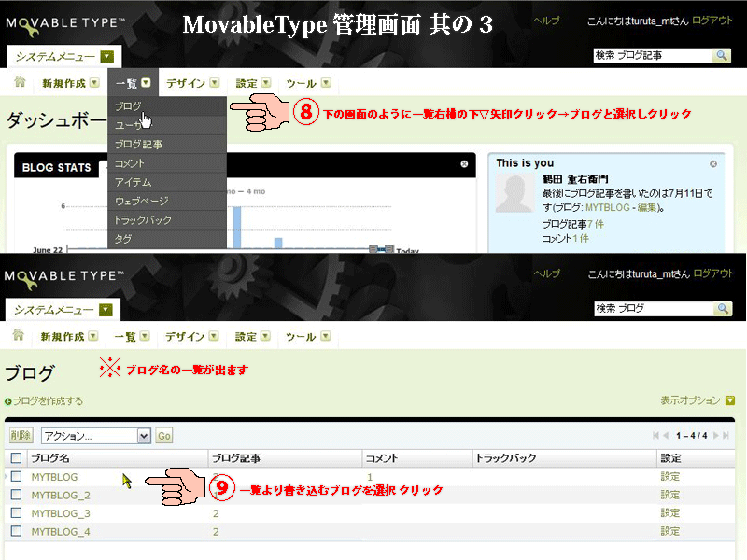Click the search magnifier in the lower screen

pyautogui.click(x=719, y=308)
